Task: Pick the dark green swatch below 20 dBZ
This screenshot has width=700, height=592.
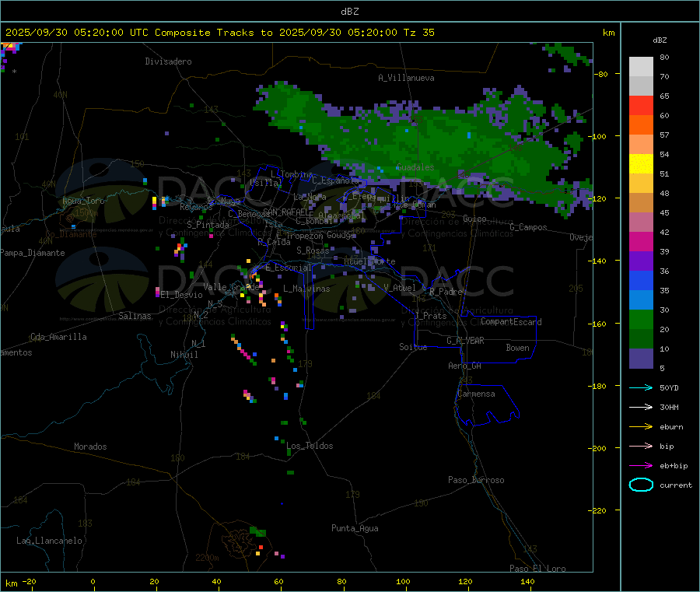Action: (641, 339)
